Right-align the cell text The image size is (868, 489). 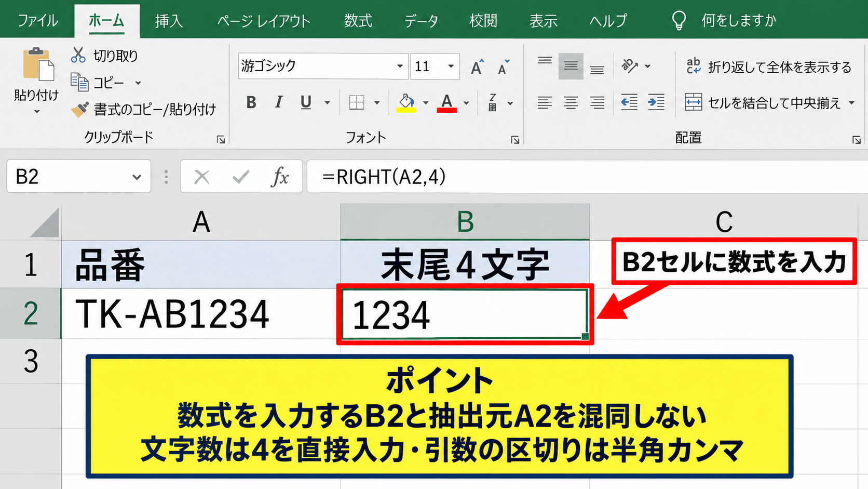597,102
